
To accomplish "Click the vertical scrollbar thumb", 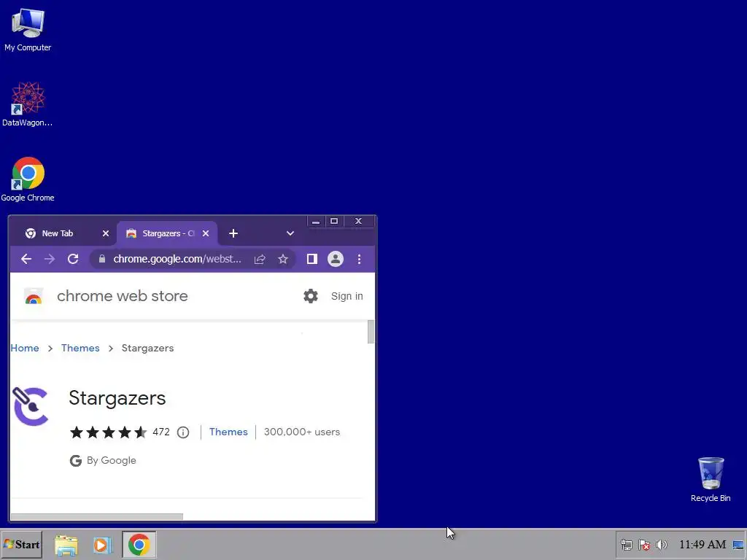I will [x=371, y=332].
